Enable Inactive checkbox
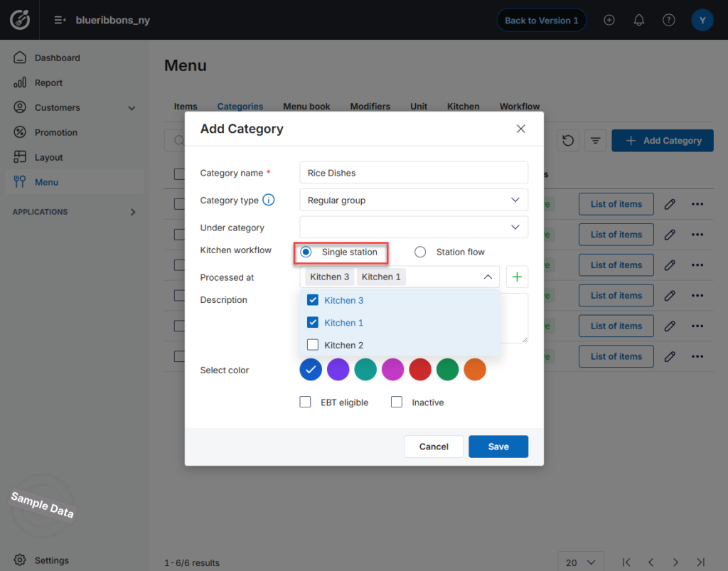This screenshot has width=728, height=571. click(x=397, y=402)
